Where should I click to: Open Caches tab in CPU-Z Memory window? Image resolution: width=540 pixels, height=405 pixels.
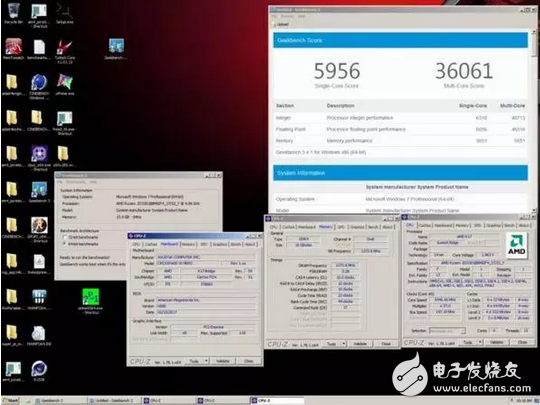288,227
